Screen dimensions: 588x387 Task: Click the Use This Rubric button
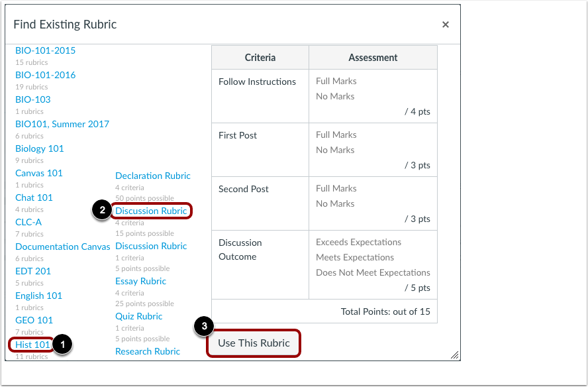coord(253,343)
